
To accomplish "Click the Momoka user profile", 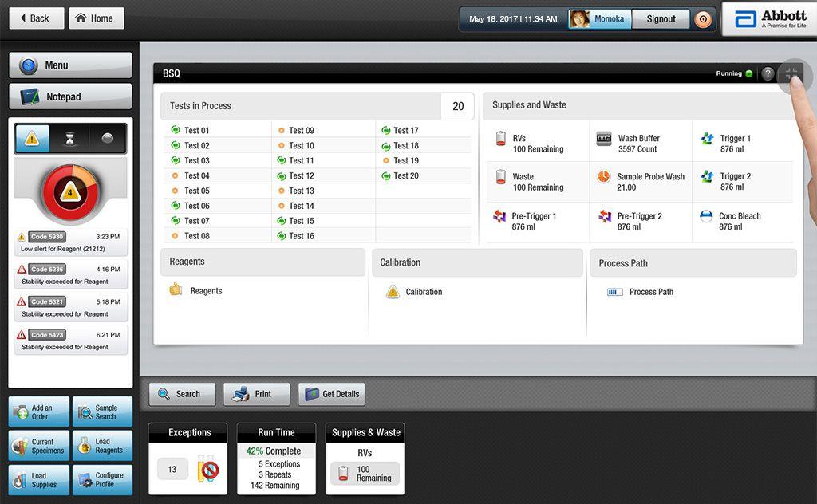I will pyautogui.click(x=599, y=19).
